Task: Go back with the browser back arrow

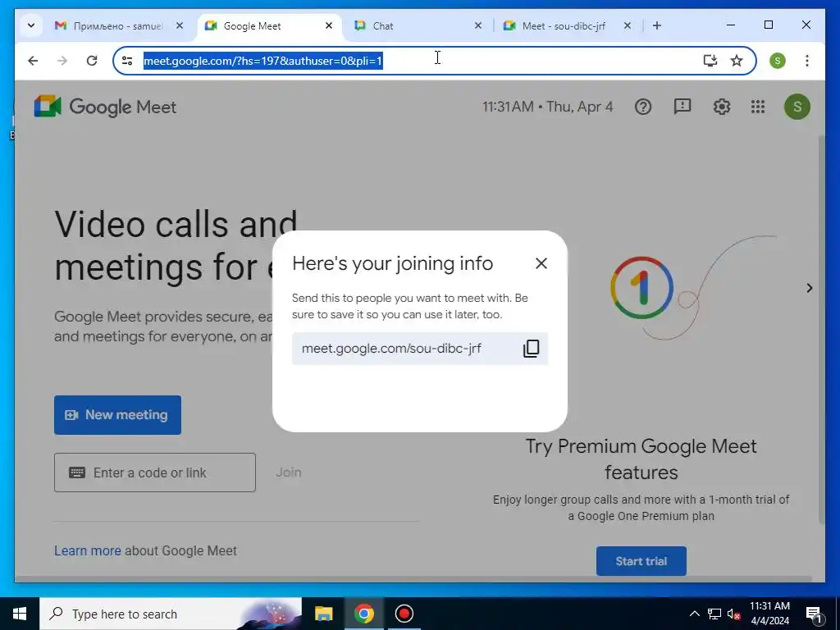Action: point(33,61)
